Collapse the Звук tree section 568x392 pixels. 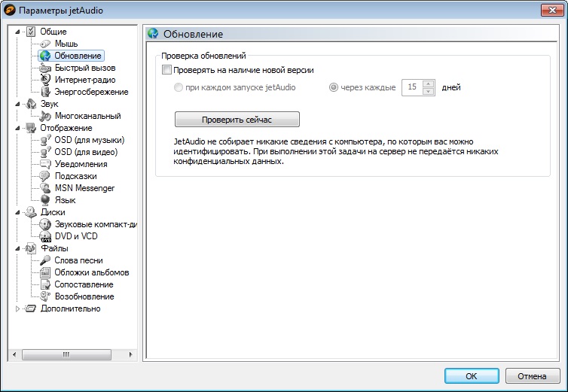[17, 105]
